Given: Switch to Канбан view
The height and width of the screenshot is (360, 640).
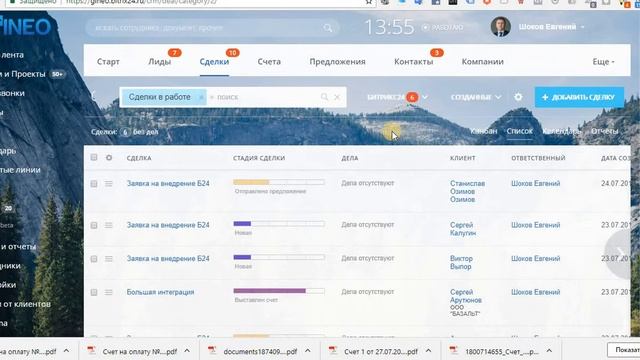Looking at the screenshot, I should click(x=484, y=131).
